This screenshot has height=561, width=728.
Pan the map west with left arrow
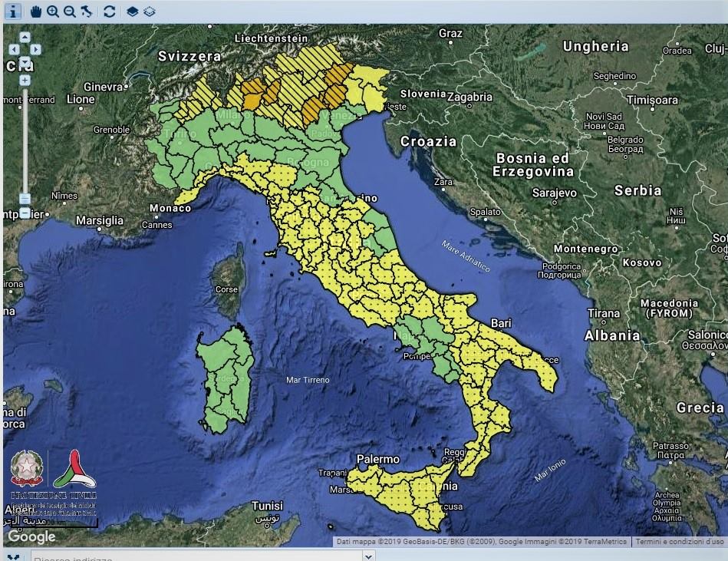tap(15, 49)
